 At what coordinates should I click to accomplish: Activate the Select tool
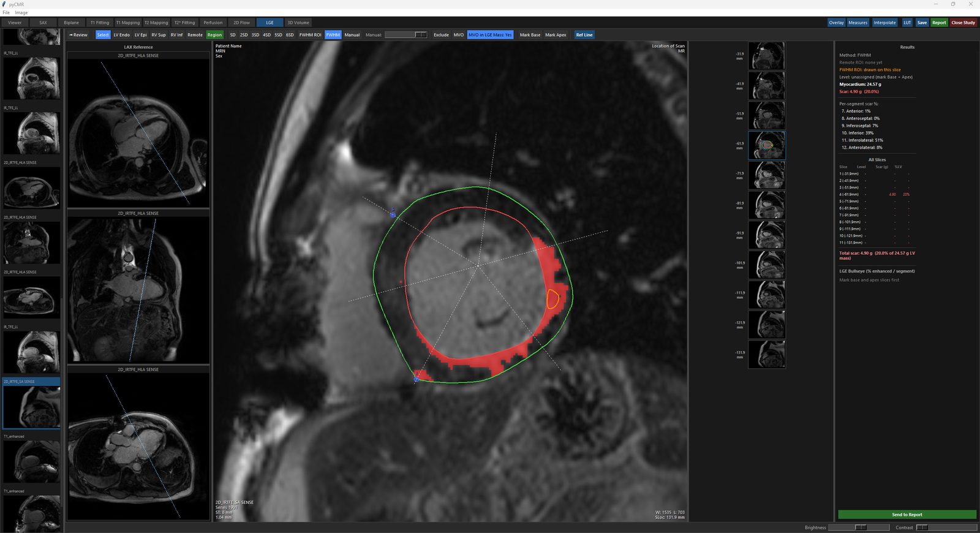coord(103,35)
